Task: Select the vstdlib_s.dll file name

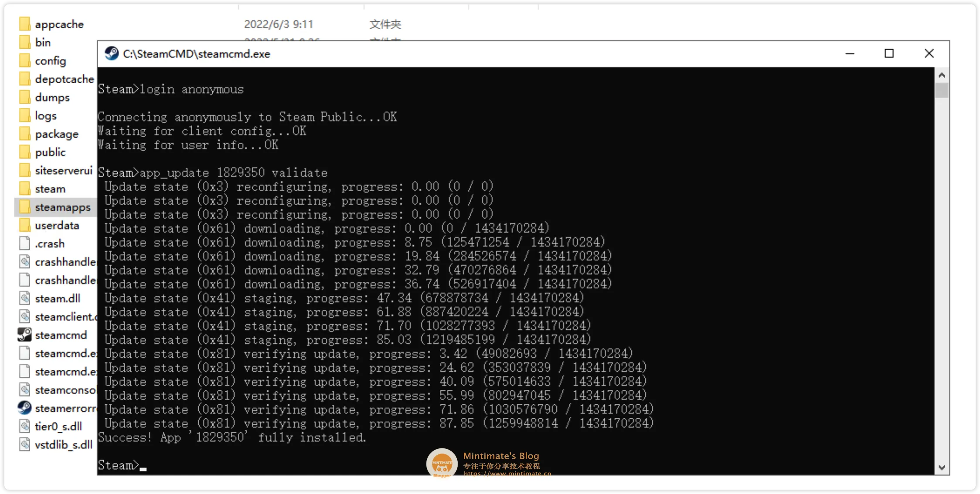Action: 64,445
